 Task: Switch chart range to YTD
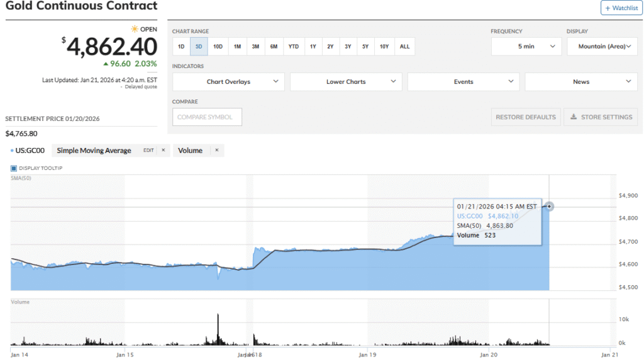pyautogui.click(x=294, y=47)
